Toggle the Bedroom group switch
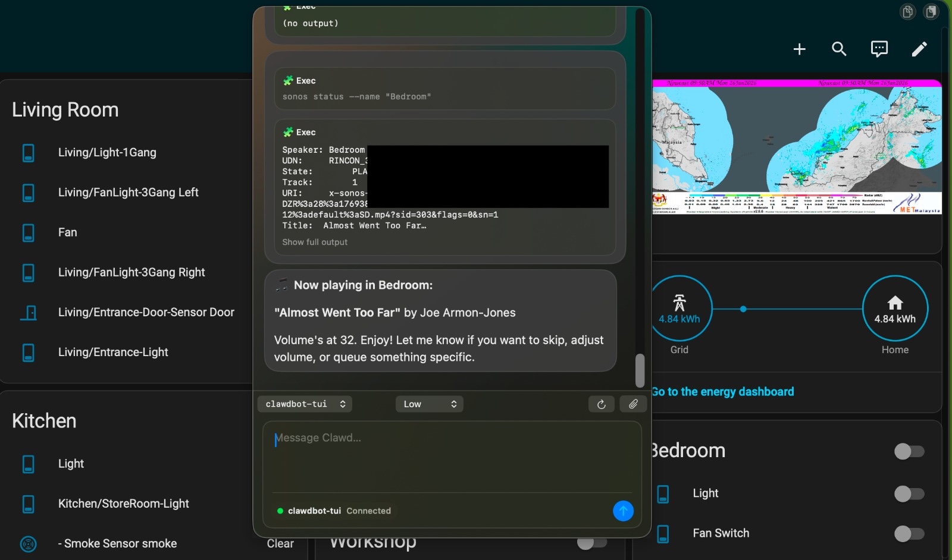 coord(909,451)
